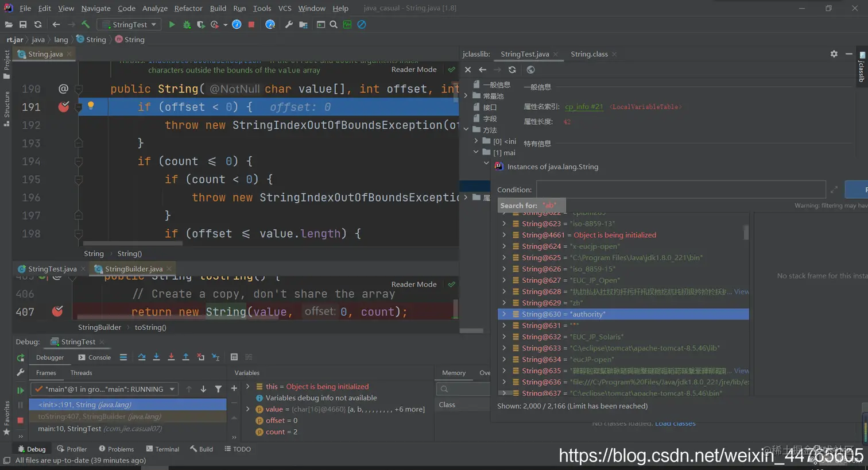The image size is (868, 470).
Task: Click the Memory class search field
Action: click(464, 389)
